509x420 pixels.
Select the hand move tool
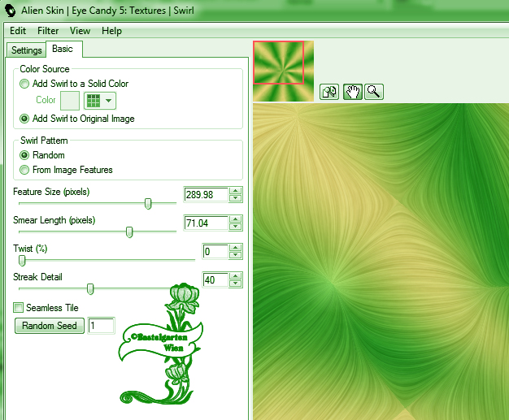pos(352,92)
